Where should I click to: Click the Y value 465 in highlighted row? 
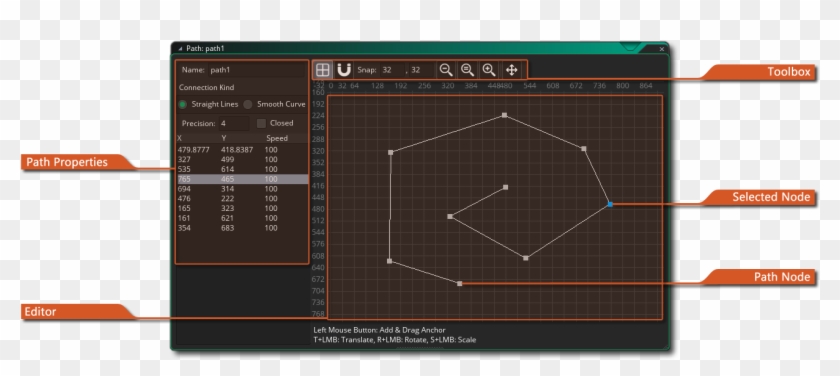pyautogui.click(x=227, y=179)
